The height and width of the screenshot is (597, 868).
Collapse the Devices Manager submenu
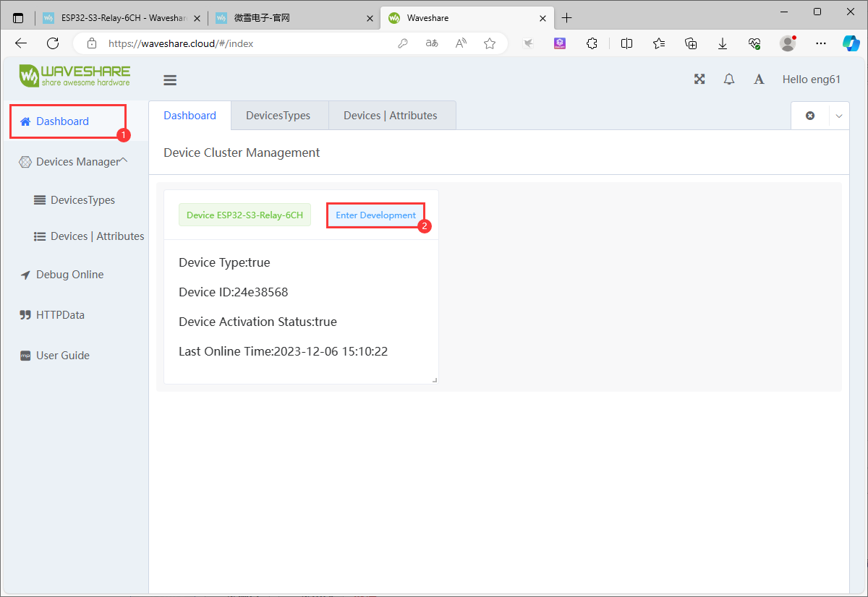coord(123,160)
